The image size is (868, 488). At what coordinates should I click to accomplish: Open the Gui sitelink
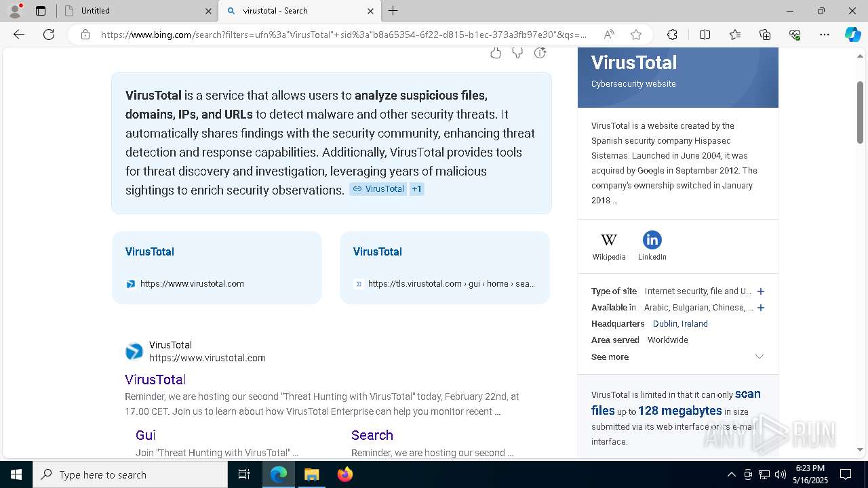click(x=146, y=435)
